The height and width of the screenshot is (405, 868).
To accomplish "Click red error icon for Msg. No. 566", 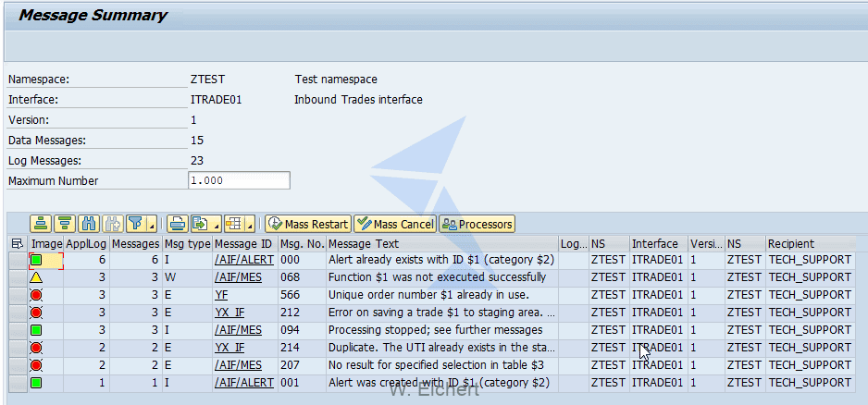I will (36, 295).
